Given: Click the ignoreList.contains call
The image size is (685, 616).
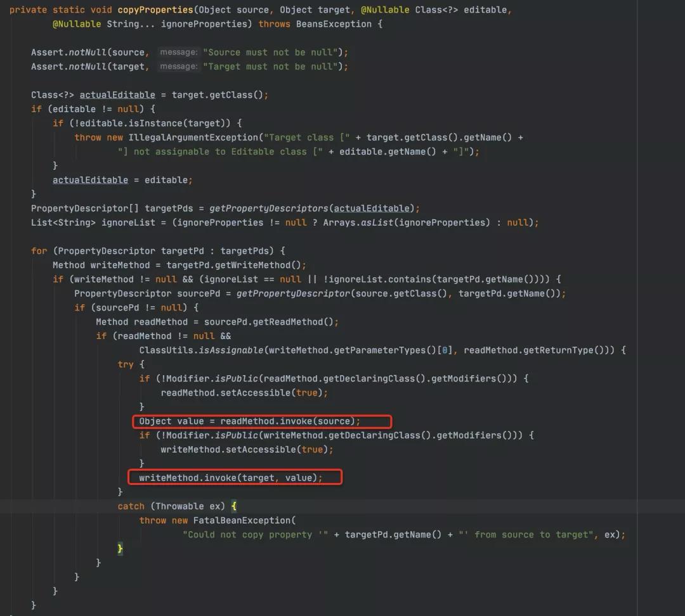Looking at the screenshot, I should (x=379, y=279).
